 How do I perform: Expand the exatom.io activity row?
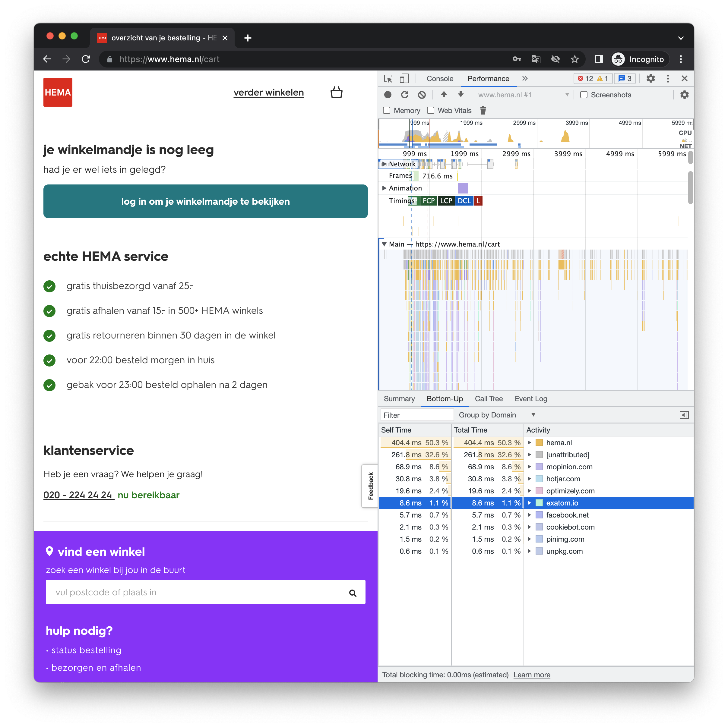pos(530,503)
